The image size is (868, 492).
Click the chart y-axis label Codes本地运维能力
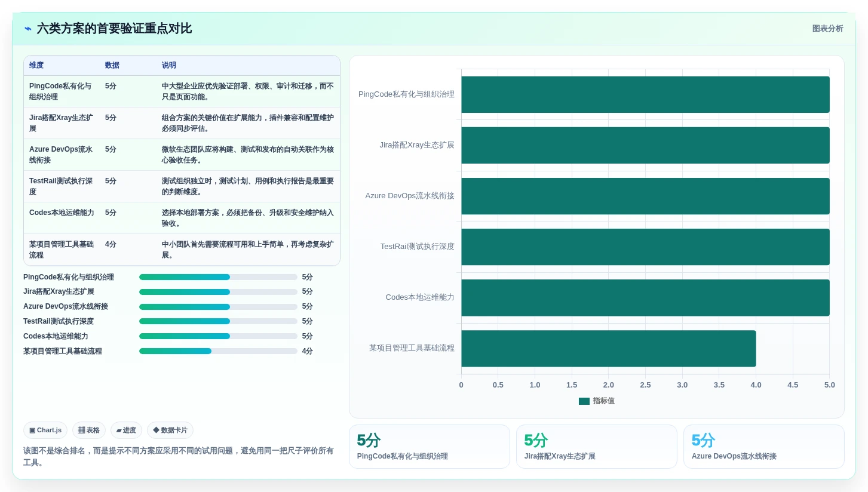click(420, 297)
